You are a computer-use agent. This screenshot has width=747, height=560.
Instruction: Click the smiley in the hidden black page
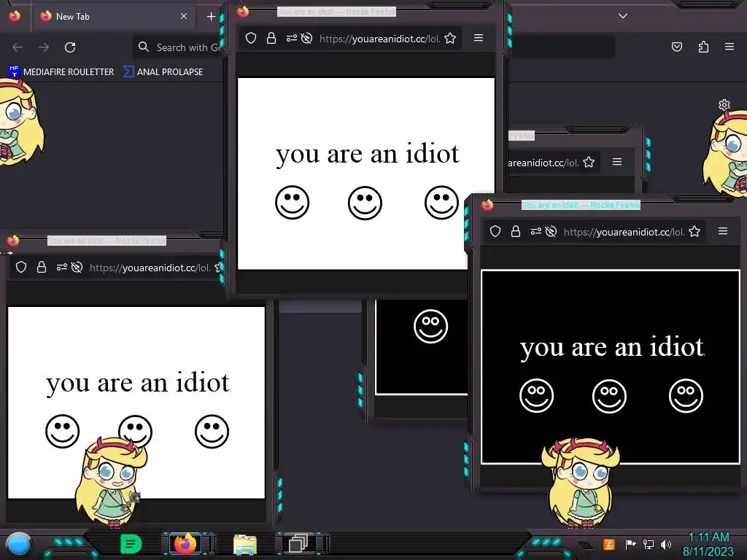coord(430,326)
